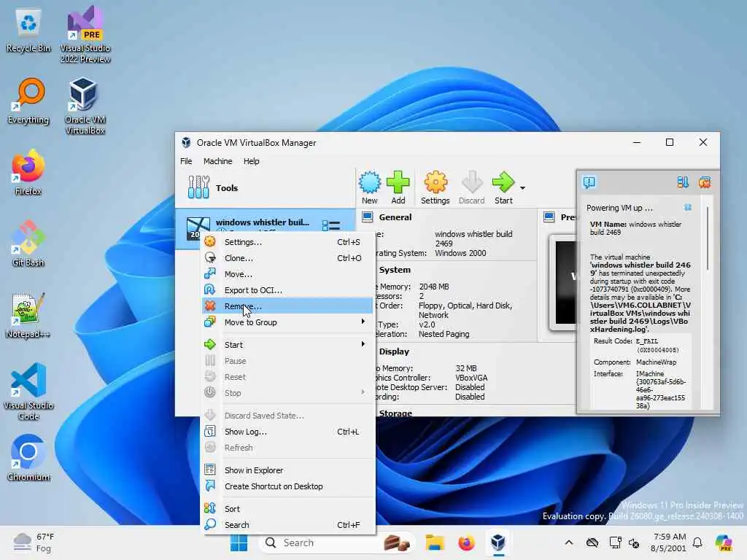Open the Machine menu
Viewport: 747px width, 560px height.
(217, 161)
